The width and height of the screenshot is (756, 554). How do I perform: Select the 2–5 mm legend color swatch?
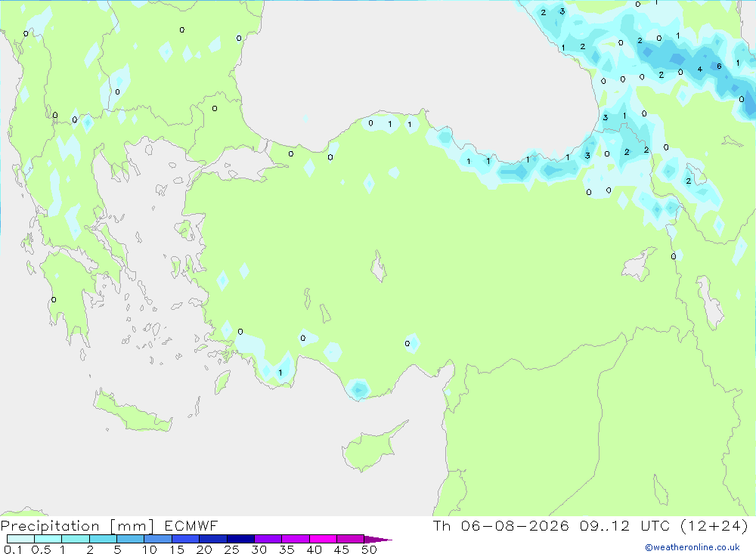point(103,539)
